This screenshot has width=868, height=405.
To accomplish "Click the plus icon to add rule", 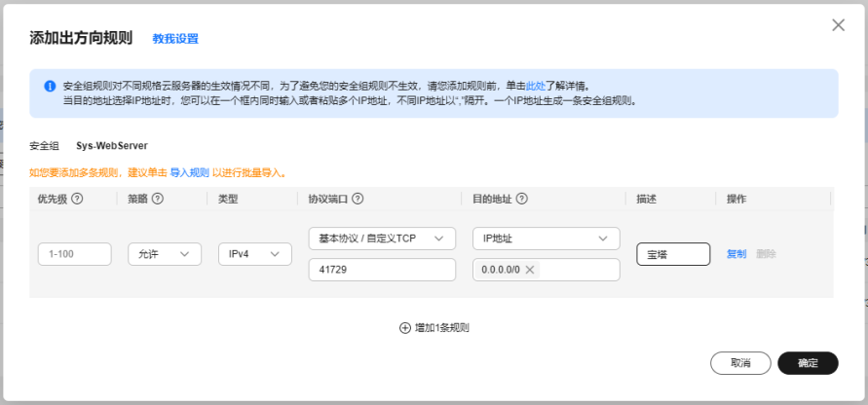I will coord(405,327).
